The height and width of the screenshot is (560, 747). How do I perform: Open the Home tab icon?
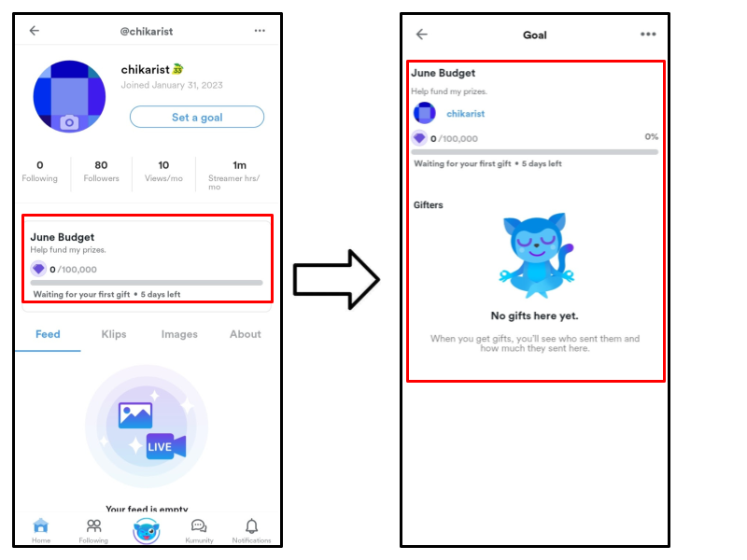(41, 525)
